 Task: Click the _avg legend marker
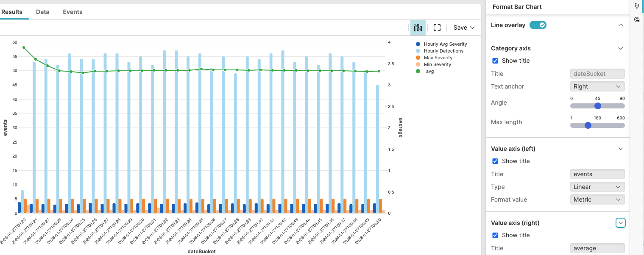click(418, 71)
